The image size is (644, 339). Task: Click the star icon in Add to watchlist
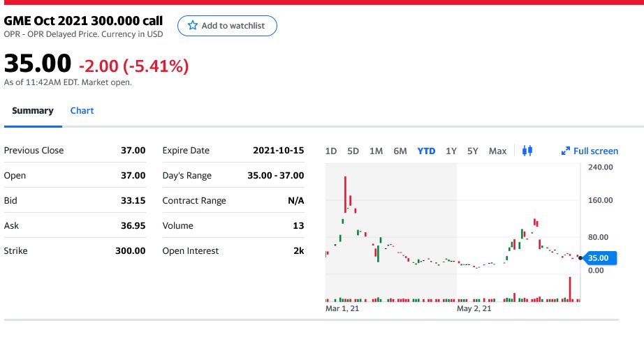(x=193, y=25)
